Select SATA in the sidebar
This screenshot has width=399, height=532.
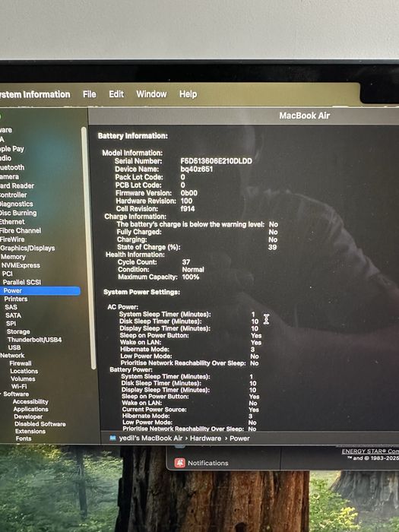coord(13,315)
